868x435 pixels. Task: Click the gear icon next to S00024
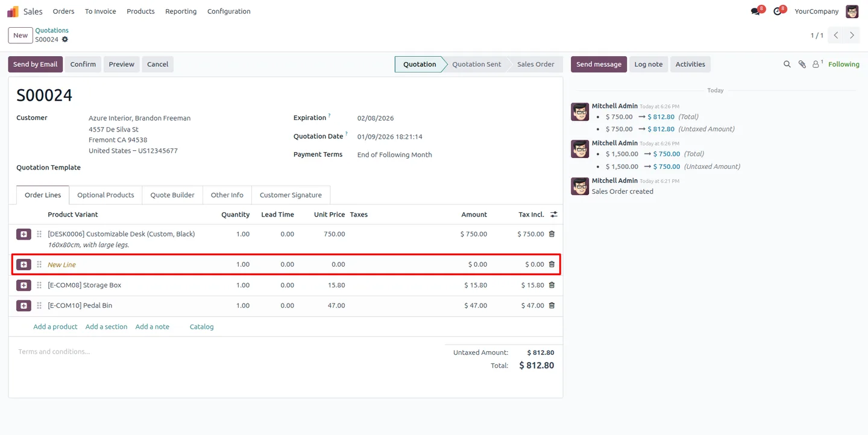pyautogui.click(x=65, y=40)
